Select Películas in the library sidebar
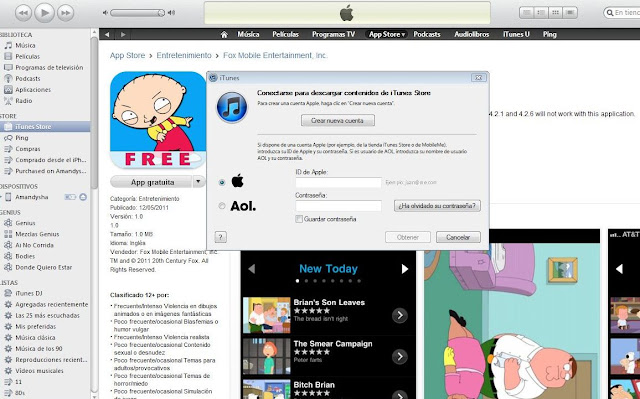 (x=27, y=56)
